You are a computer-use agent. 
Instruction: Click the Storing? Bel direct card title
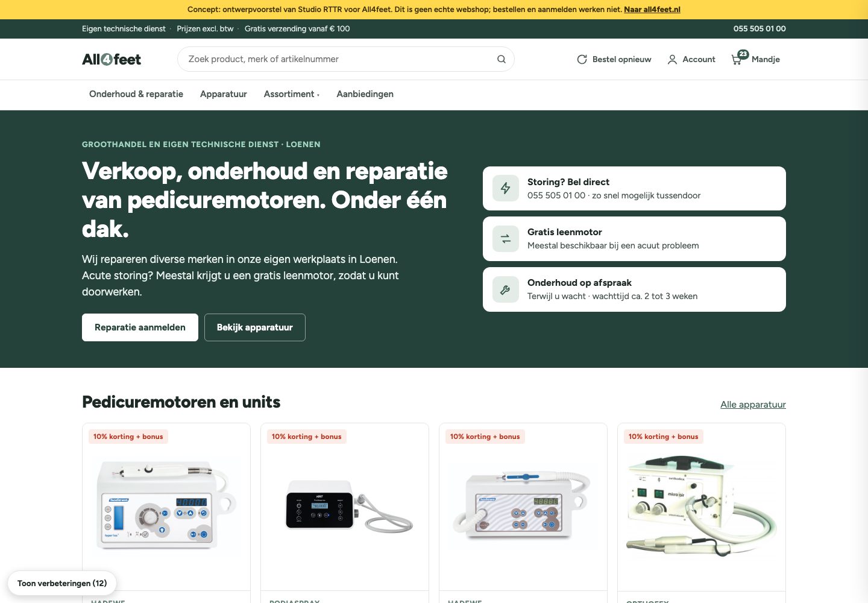click(568, 182)
